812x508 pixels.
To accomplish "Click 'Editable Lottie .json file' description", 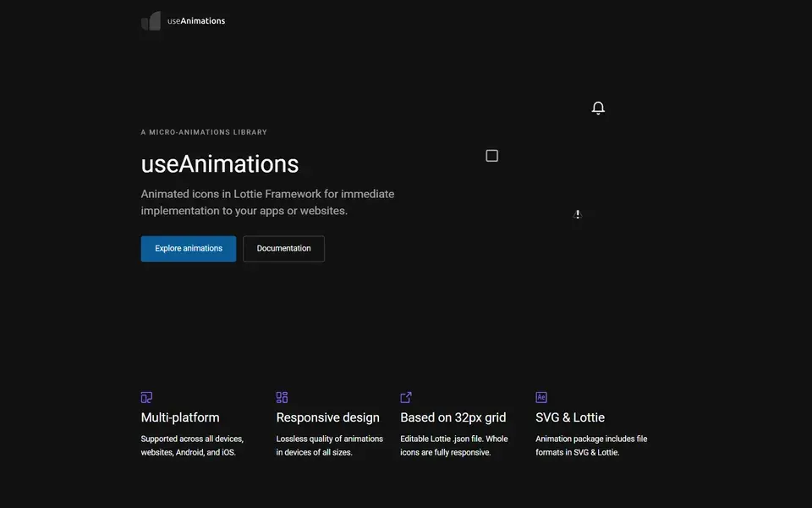I will coord(454,445).
